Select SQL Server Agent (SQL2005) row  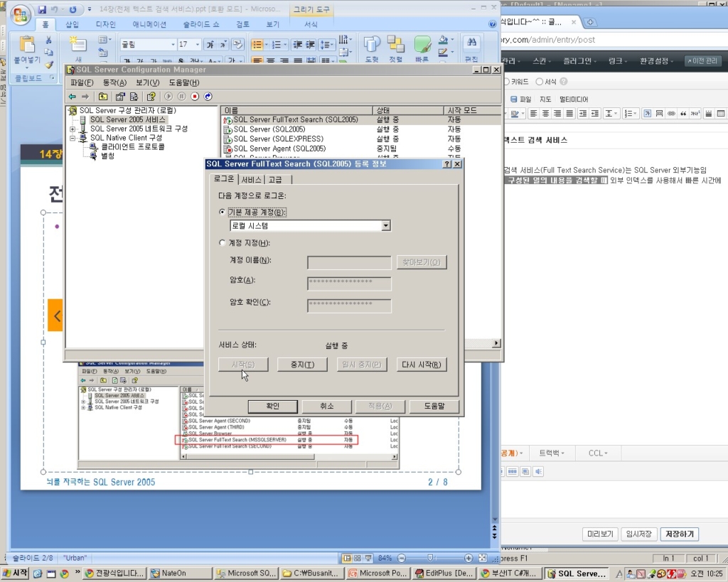point(279,149)
